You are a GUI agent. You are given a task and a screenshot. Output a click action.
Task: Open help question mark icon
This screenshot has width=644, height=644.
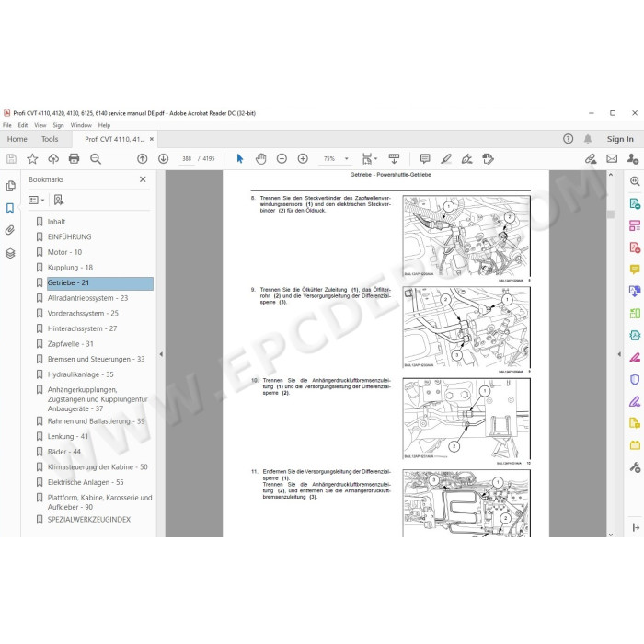point(568,139)
